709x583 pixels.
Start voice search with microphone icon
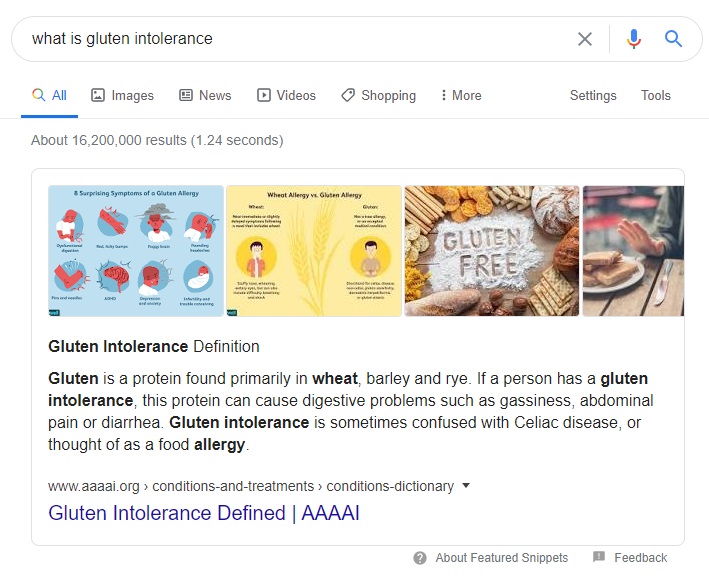coord(634,39)
